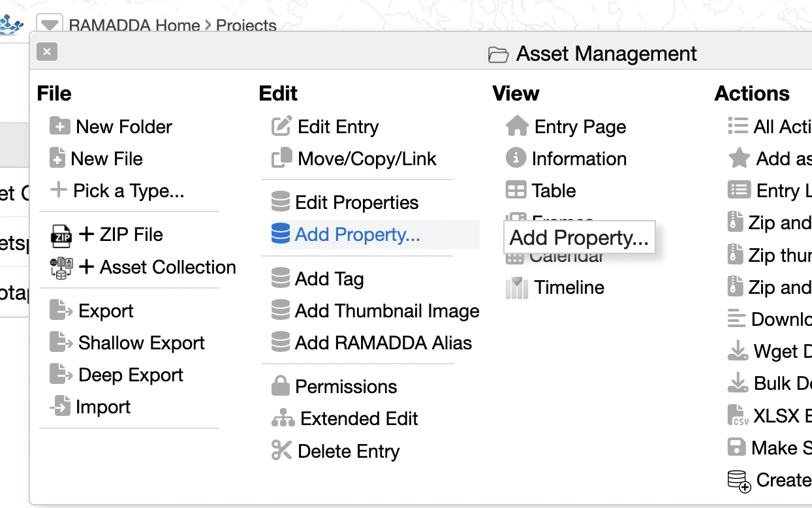Select Pick a Type... option

pyautogui.click(x=129, y=191)
